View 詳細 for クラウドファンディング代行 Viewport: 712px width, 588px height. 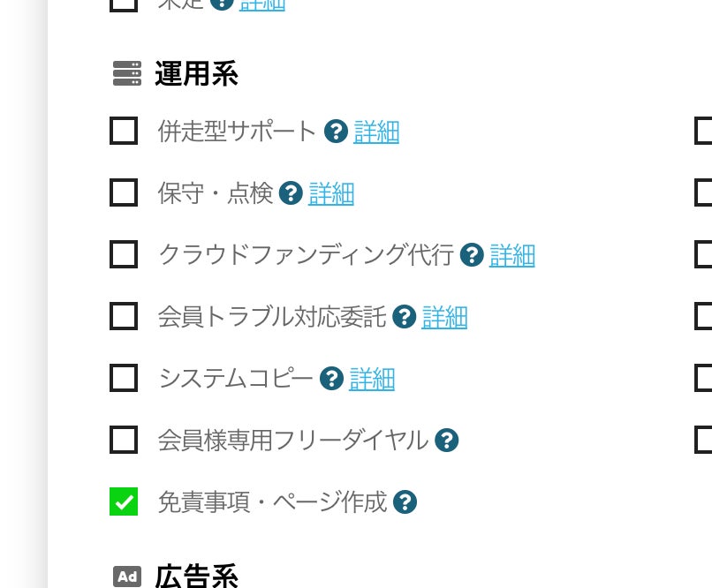(x=512, y=255)
